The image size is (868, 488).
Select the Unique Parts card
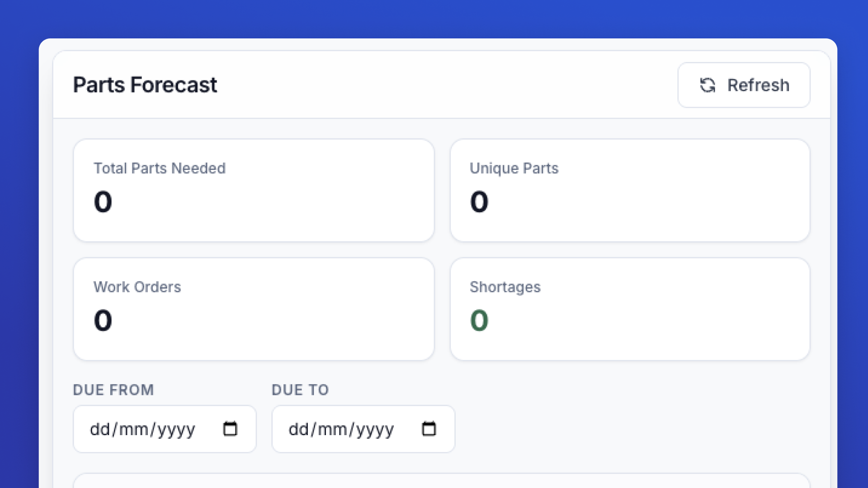tap(630, 190)
